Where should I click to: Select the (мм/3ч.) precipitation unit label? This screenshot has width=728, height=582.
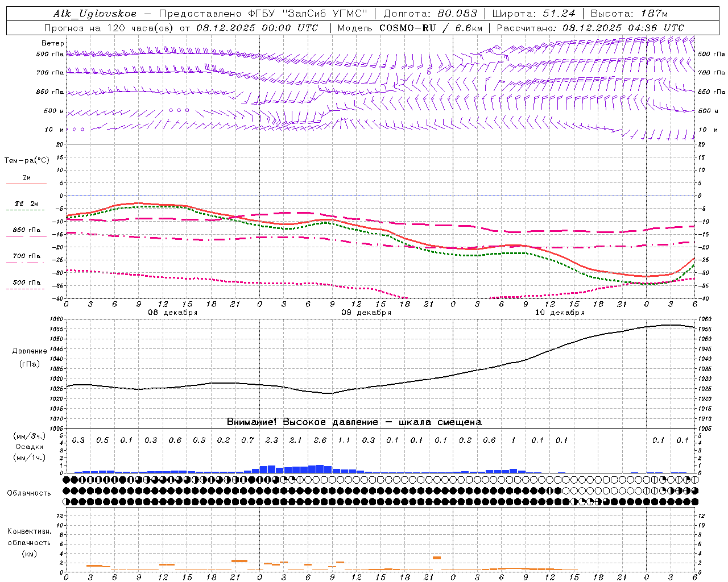click(x=30, y=436)
